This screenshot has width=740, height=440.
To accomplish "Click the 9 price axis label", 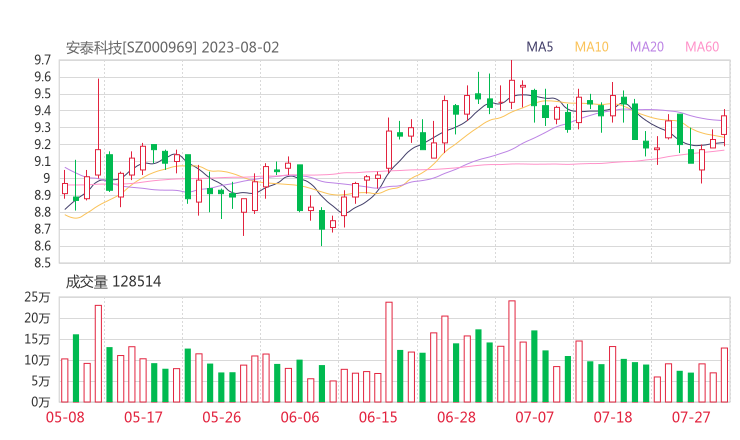I will [x=46, y=178].
